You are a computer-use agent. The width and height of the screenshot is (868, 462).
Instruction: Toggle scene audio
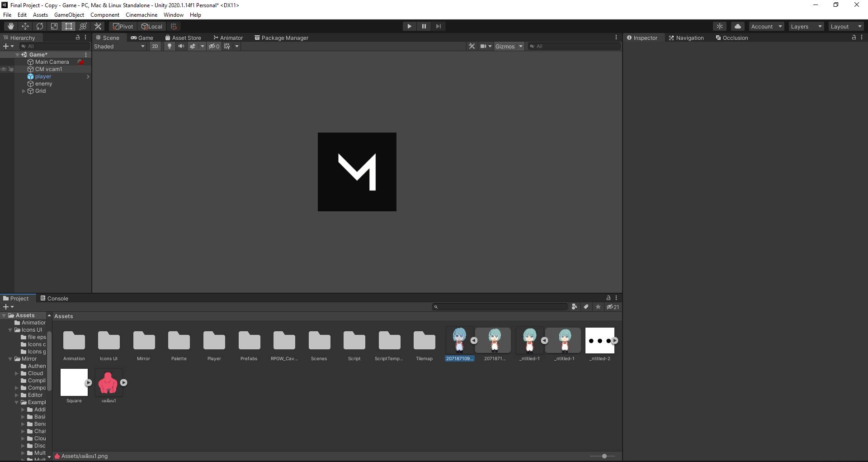tap(181, 46)
